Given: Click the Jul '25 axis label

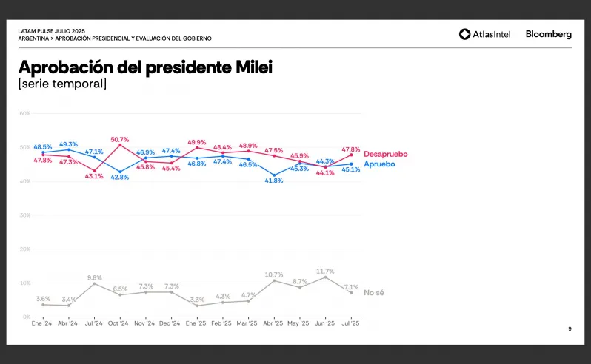Looking at the screenshot, I should pos(350,323).
